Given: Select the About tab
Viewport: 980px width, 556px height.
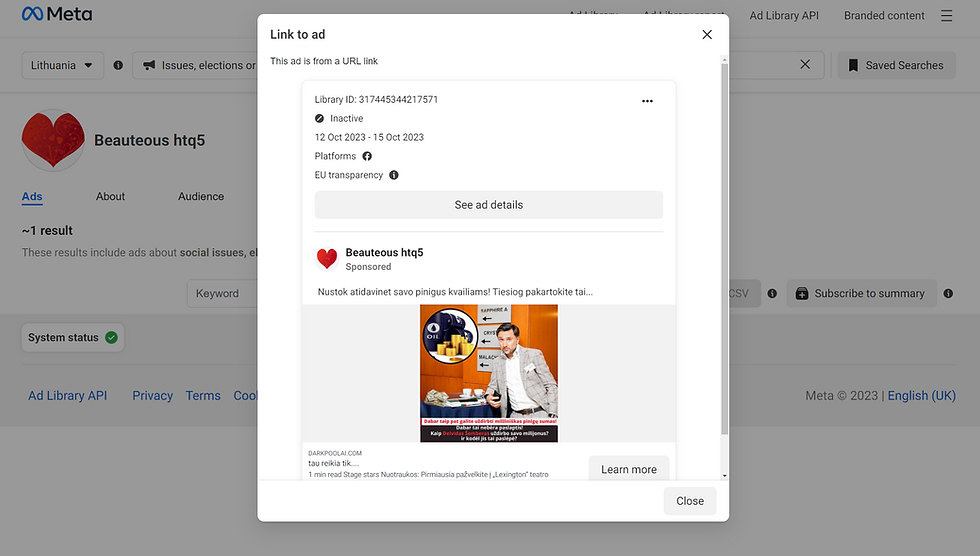Looking at the screenshot, I should (110, 196).
